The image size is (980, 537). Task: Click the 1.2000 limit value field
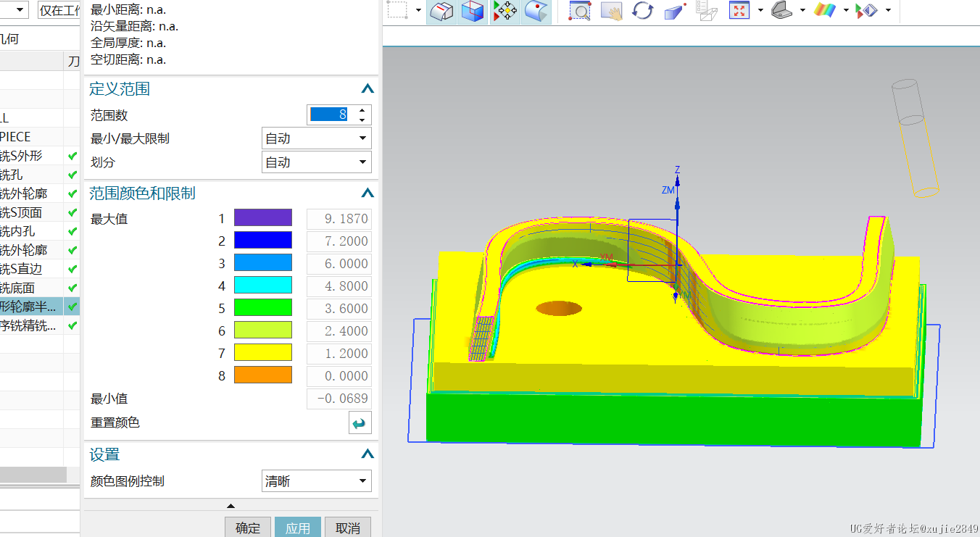339,353
